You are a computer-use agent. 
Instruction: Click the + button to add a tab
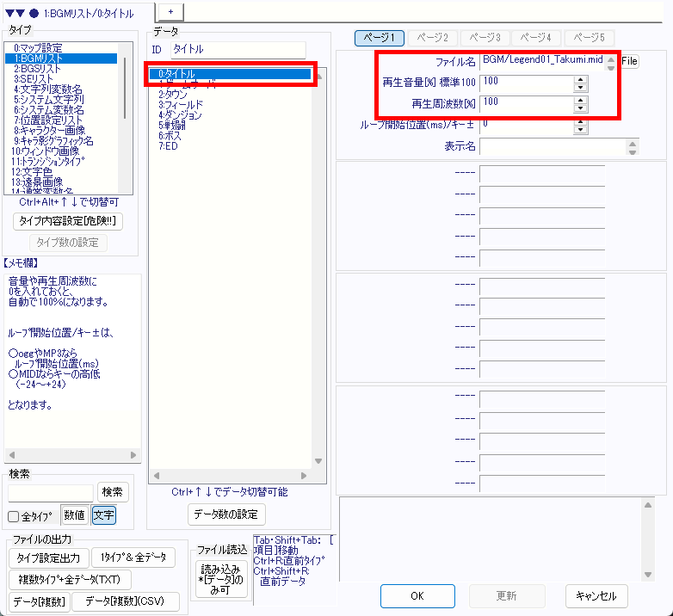(x=170, y=9)
